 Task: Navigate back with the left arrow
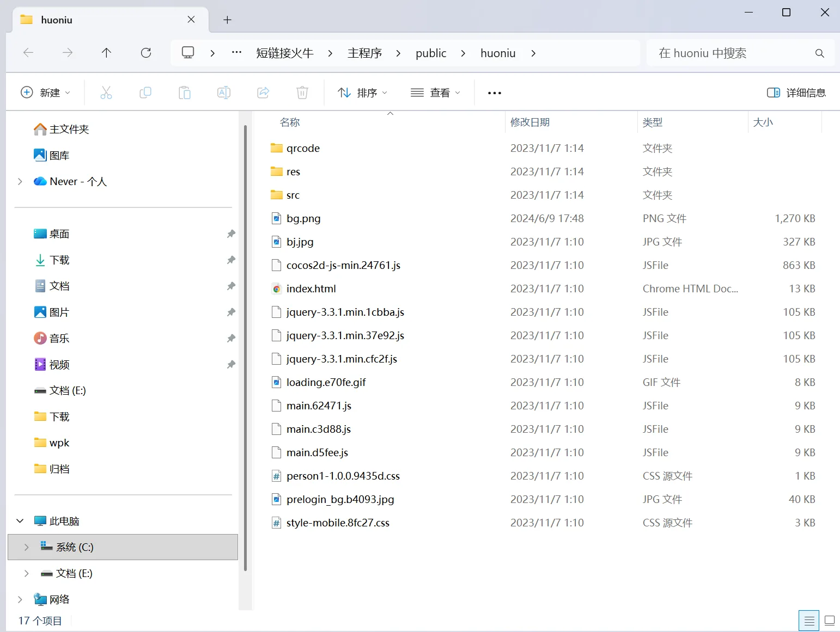(28, 53)
